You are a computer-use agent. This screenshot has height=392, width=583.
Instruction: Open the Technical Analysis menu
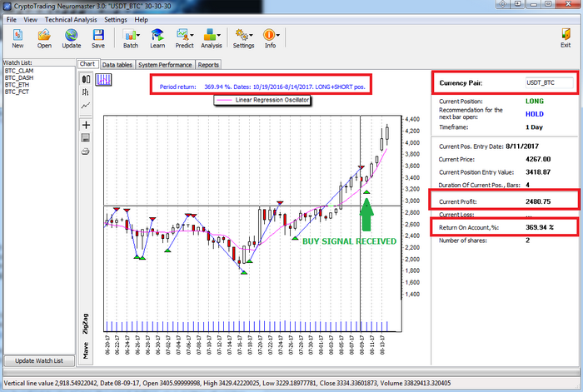[x=71, y=20]
